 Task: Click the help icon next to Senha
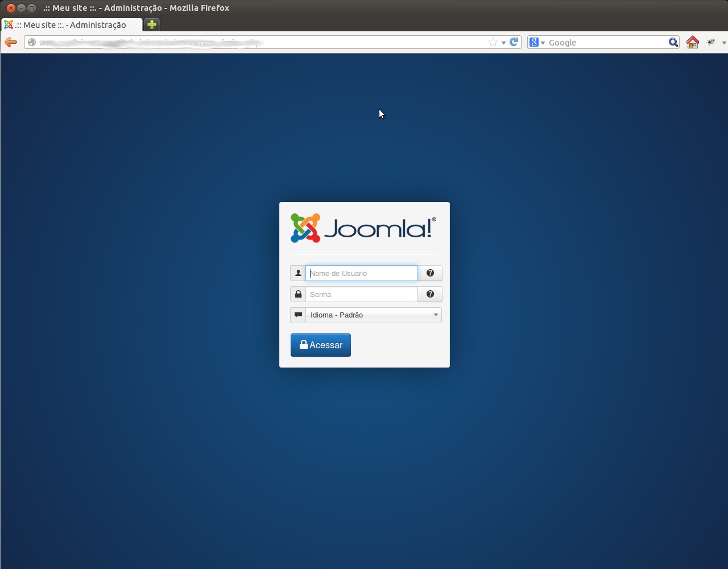pos(430,294)
